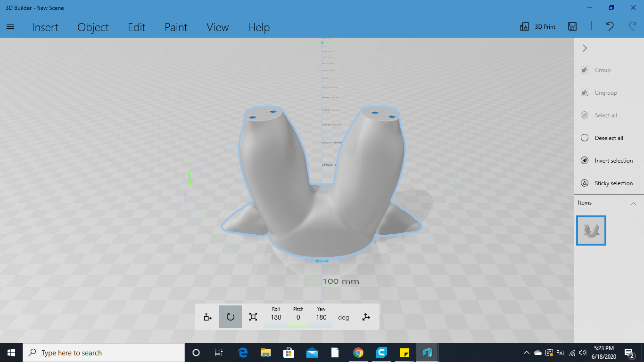Undo the last action
Image resolution: width=644 pixels, height=362 pixels.
click(610, 26)
